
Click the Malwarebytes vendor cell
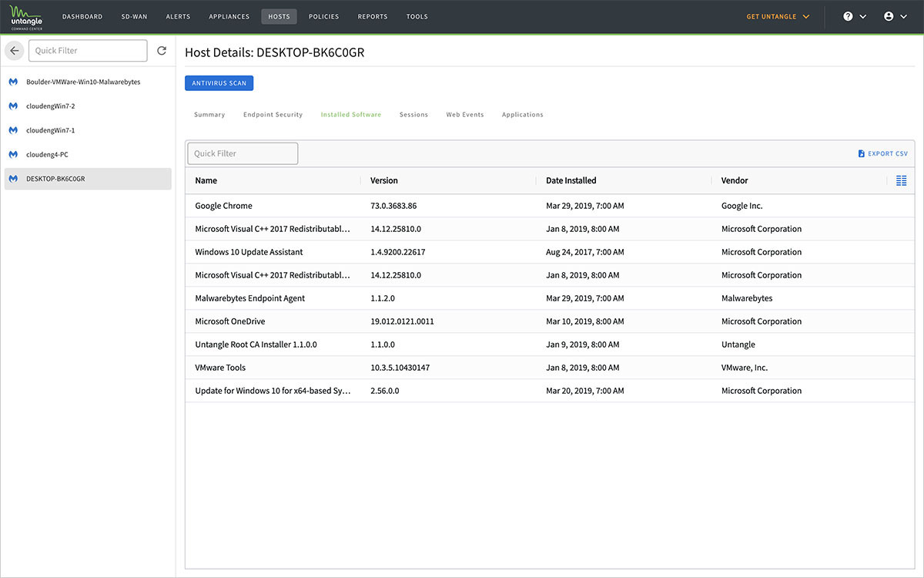coord(747,298)
